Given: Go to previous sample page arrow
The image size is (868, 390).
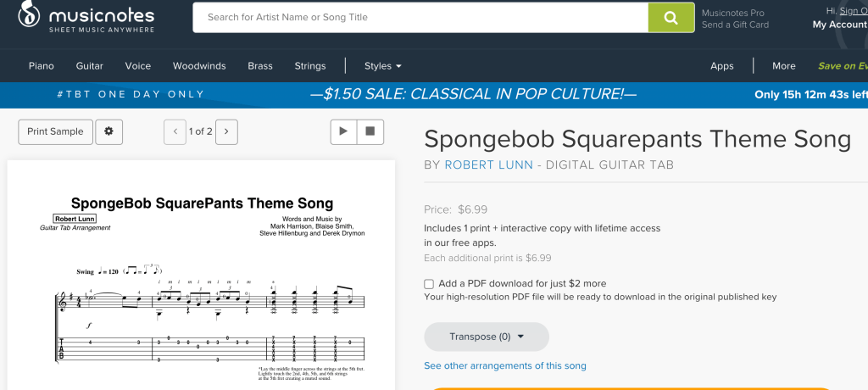Looking at the screenshot, I should coord(175,131).
